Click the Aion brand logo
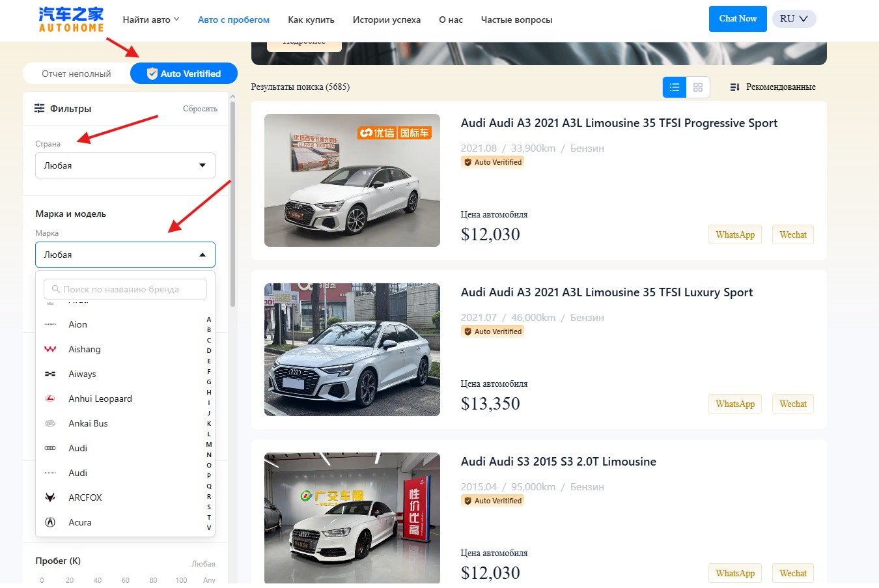The width and height of the screenshot is (879, 588). [x=50, y=324]
